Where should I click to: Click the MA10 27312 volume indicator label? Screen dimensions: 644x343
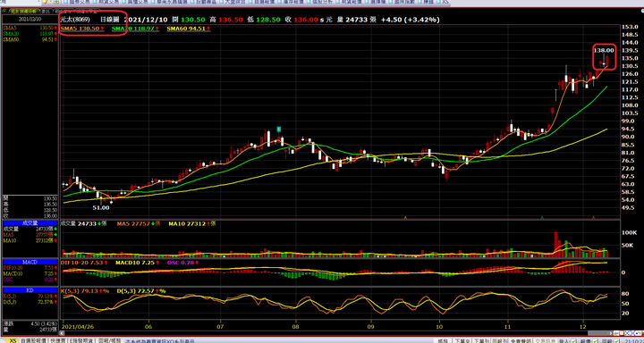click(191, 224)
